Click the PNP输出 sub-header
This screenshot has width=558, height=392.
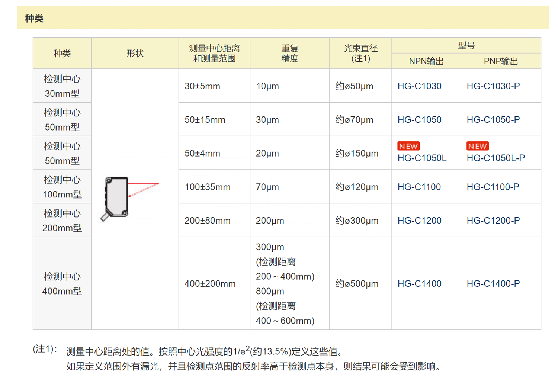tap(501, 61)
